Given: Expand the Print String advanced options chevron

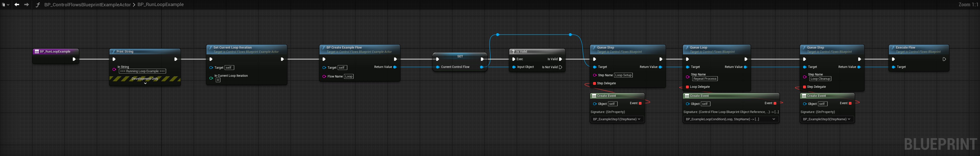Looking at the screenshot, I should point(145,83).
